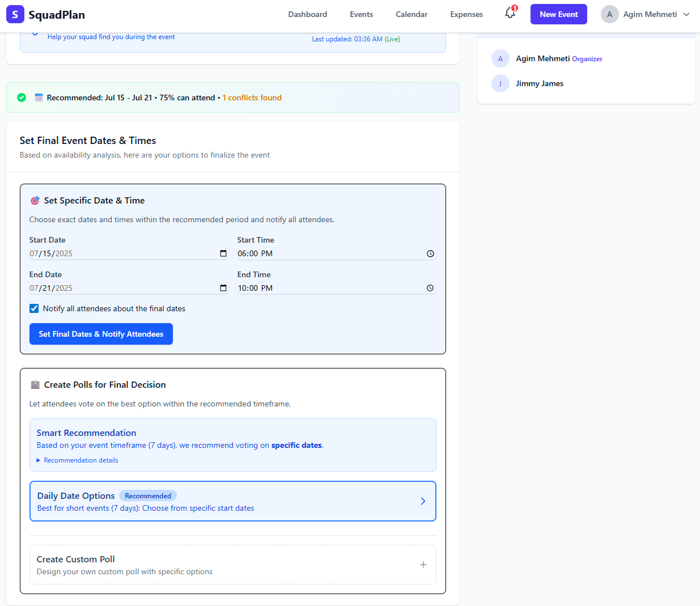Screen dimensions: 700x606
Task: Go to the Dashboard nav item
Action: pyautogui.click(x=307, y=14)
